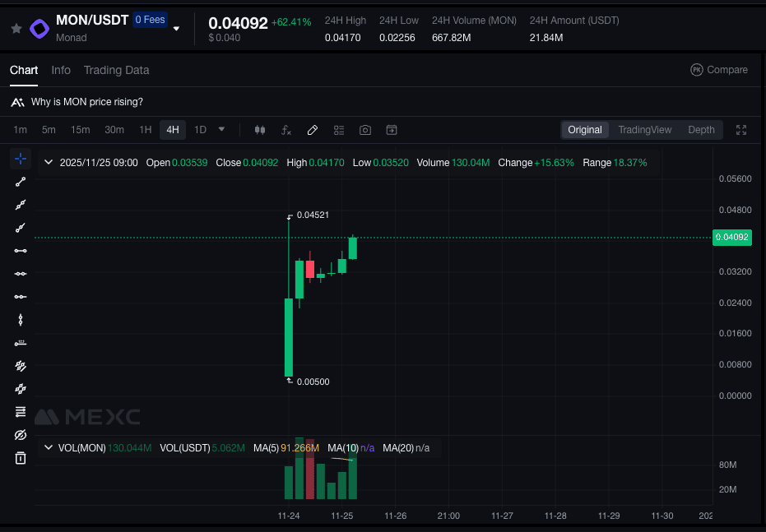766x532 pixels.
Task: Select the 1H timeframe
Action: (145, 130)
